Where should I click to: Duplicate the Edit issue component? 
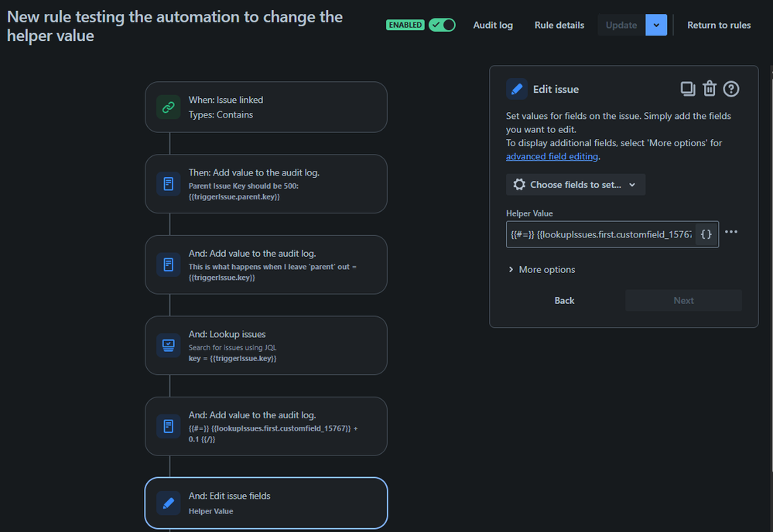[688, 89]
